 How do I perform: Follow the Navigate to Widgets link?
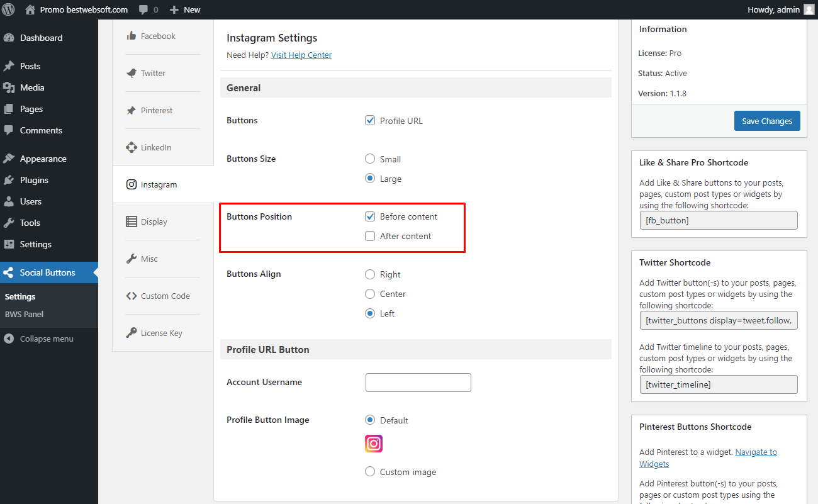708,458
